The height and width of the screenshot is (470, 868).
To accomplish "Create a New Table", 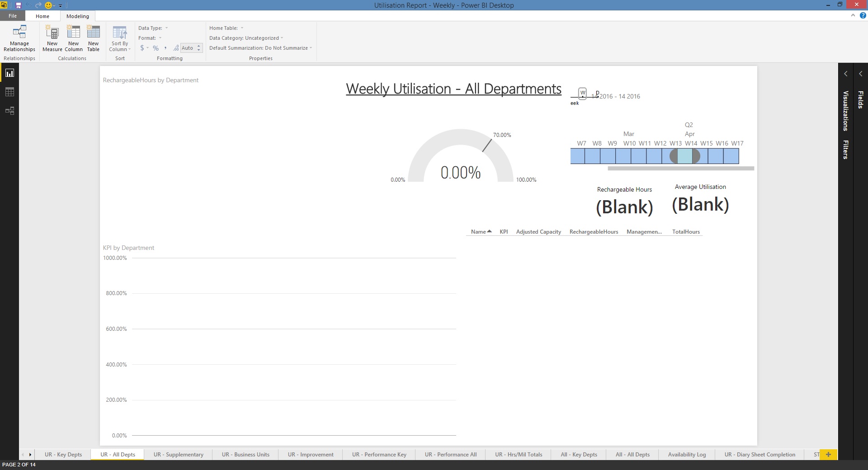I will tap(93, 39).
